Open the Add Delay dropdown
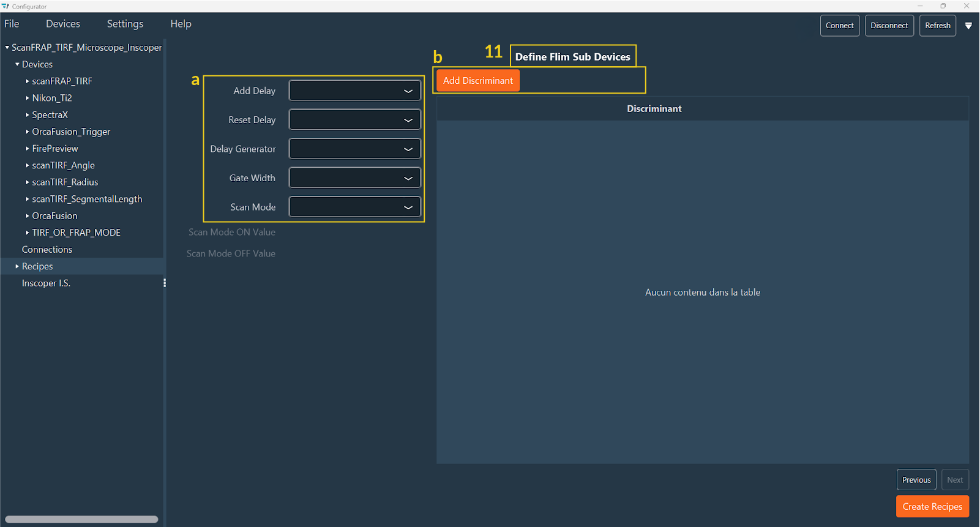 355,91
